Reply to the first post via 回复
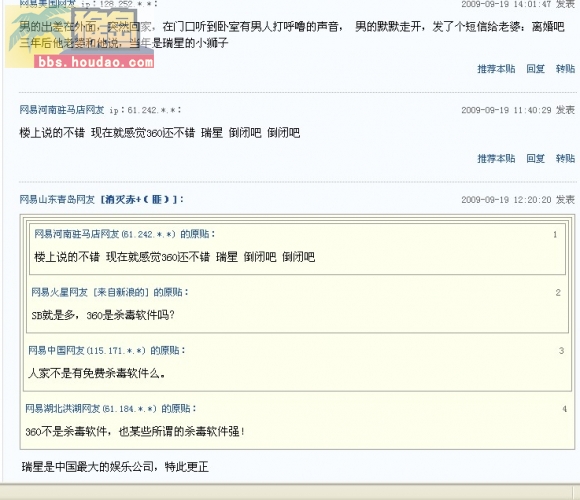 pos(535,69)
